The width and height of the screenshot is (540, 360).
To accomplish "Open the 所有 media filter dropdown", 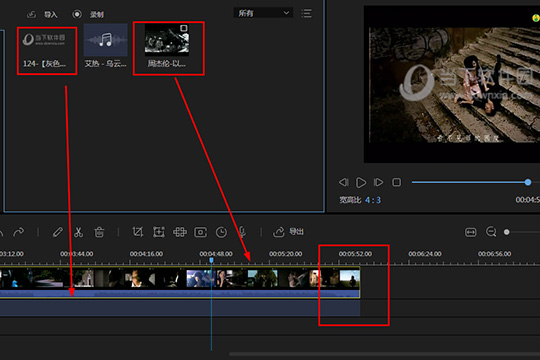I will (263, 13).
